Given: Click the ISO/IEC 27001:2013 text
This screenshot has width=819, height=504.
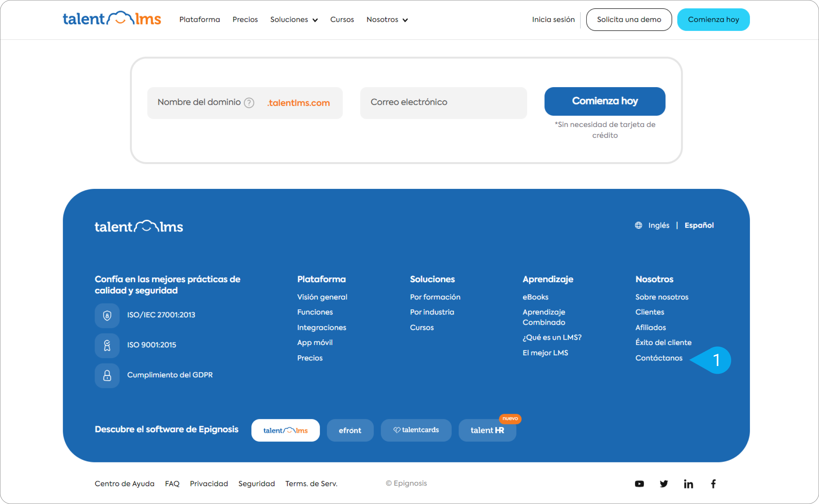Looking at the screenshot, I should (x=161, y=315).
